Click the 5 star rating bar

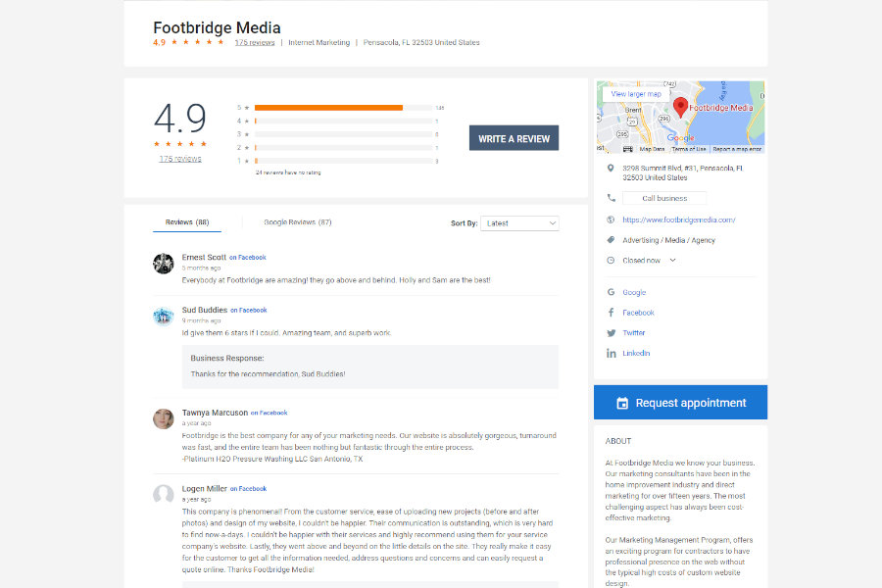(x=343, y=108)
